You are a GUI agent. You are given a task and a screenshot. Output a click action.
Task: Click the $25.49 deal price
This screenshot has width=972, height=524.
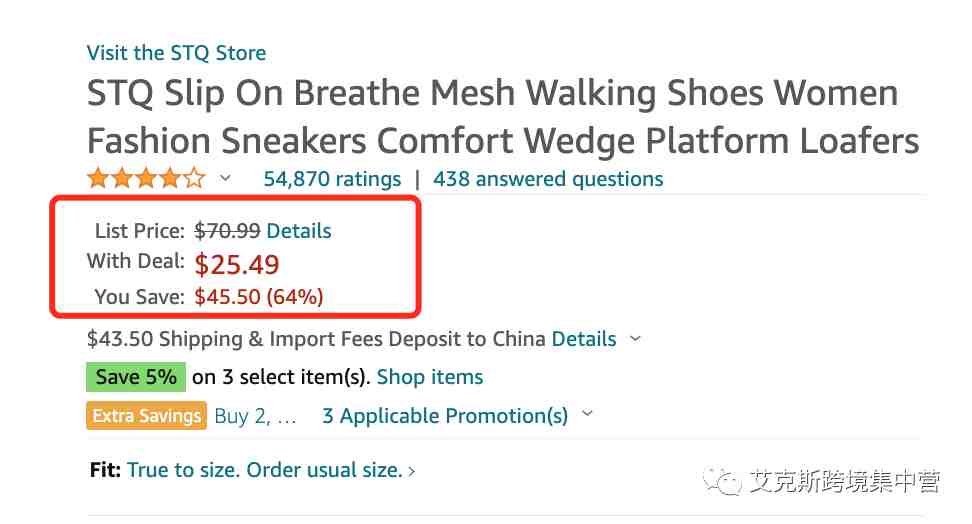pyautogui.click(x=237, y=265)
